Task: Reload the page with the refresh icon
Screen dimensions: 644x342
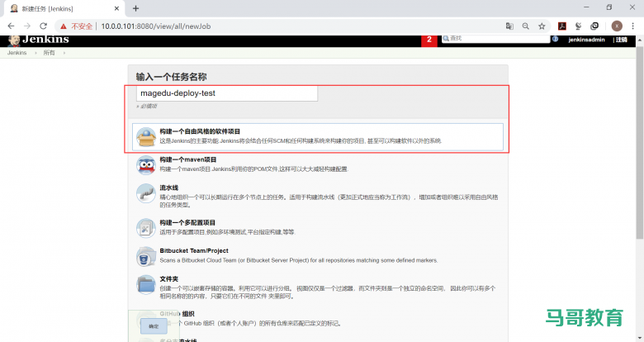Action: click(x=43, y=26)
